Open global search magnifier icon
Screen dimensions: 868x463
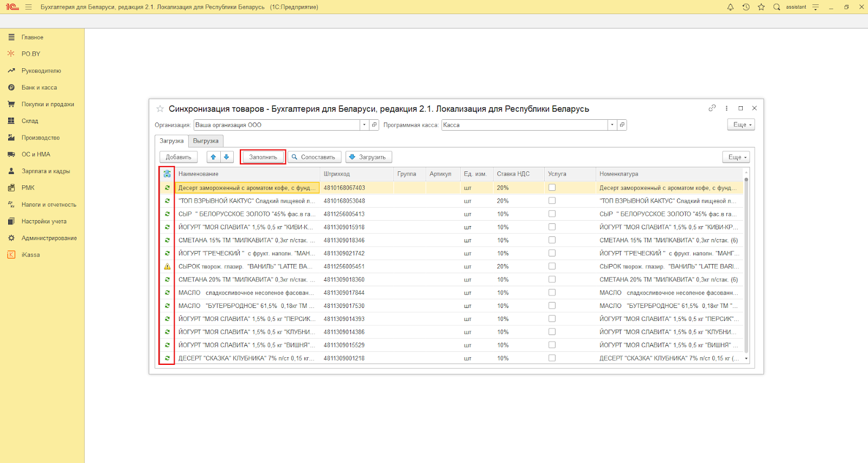(x=776, y=7)
